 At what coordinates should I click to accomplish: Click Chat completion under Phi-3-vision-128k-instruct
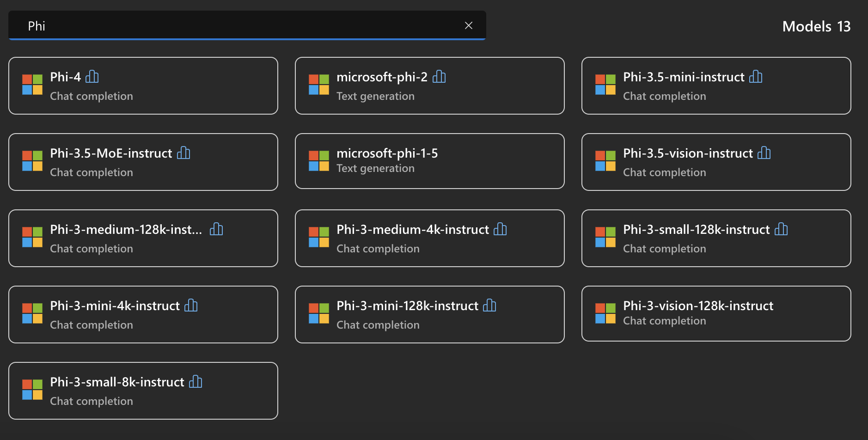[665, 321]
